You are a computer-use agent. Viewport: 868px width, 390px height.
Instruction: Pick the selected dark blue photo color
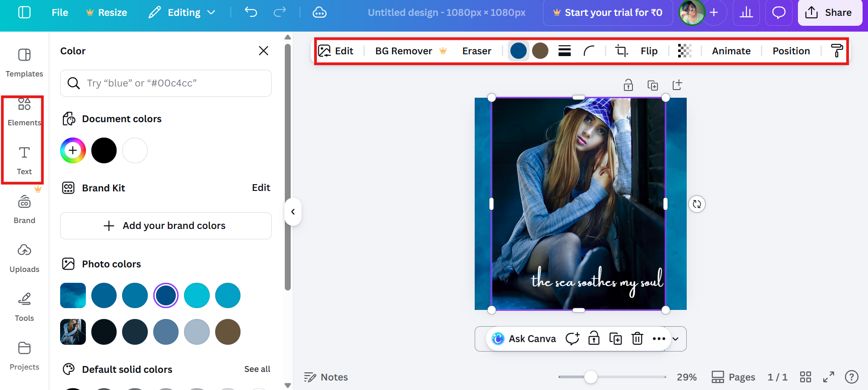pos(166,295)
